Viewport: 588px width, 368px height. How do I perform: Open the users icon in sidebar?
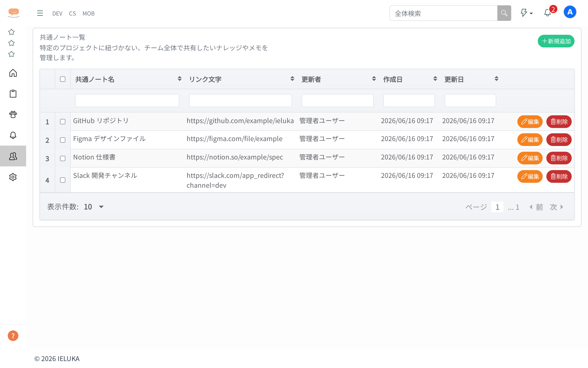pos(13,156)
